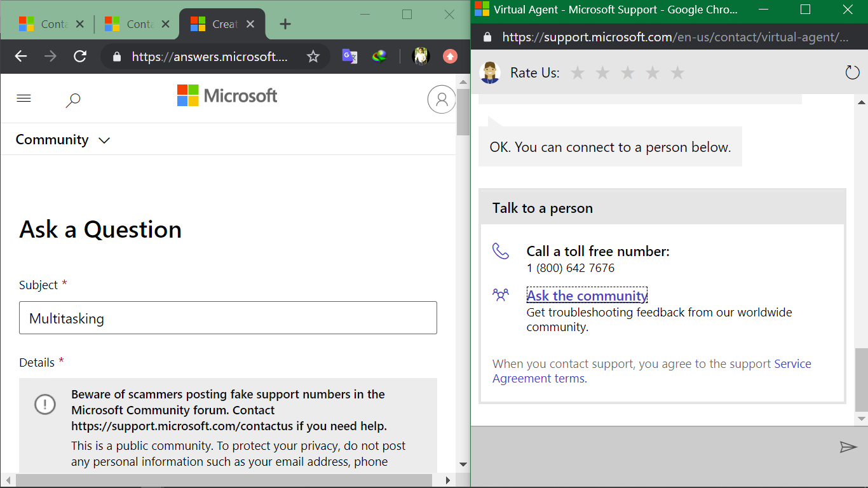Click the Google Translate extension icon
This screenshot has width=868, height=488.
pyautogui.click(x=349, y=57)
